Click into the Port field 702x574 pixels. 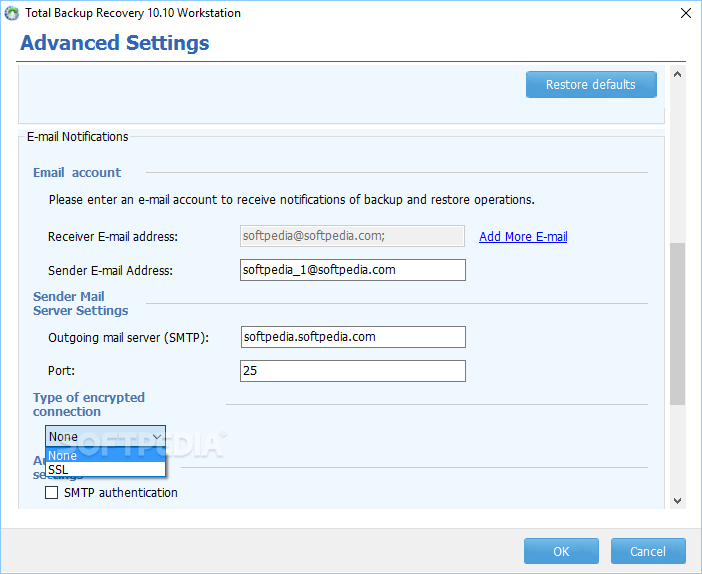click(x=353, y=371)
